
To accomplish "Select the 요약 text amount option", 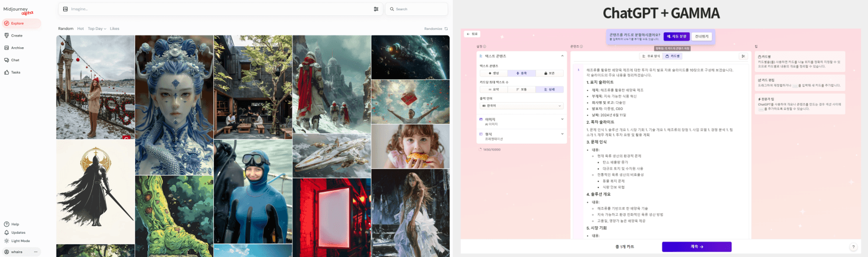I will [x=493, y=89].
